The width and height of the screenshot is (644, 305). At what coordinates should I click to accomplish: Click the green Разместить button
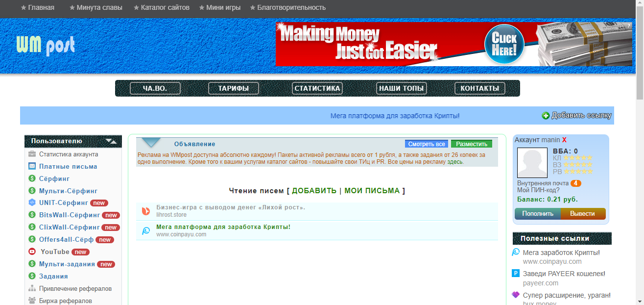click(x=472, y=144)
